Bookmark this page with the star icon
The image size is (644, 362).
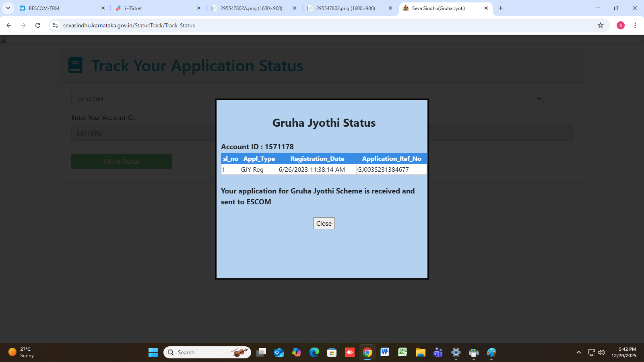pyautogui.click(x=600, y=25)
